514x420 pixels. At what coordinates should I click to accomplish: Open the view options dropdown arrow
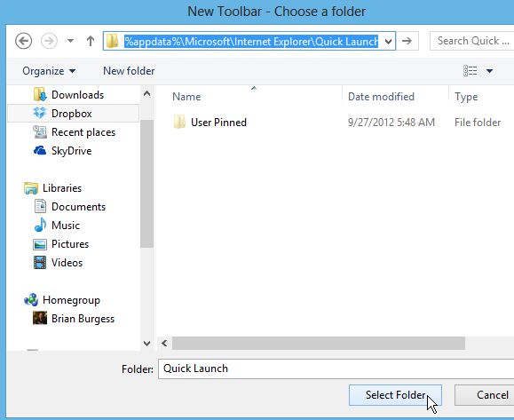click(489, 71)
